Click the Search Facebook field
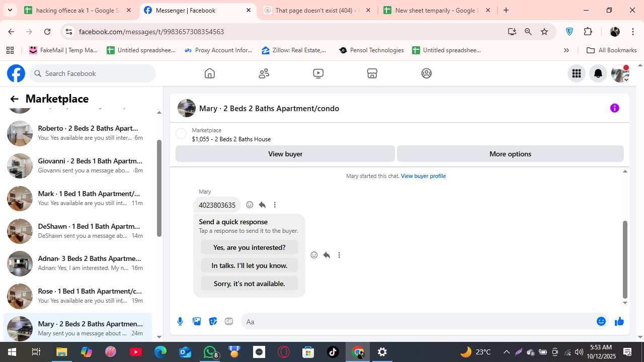644x362 pixels. point(93,73)
